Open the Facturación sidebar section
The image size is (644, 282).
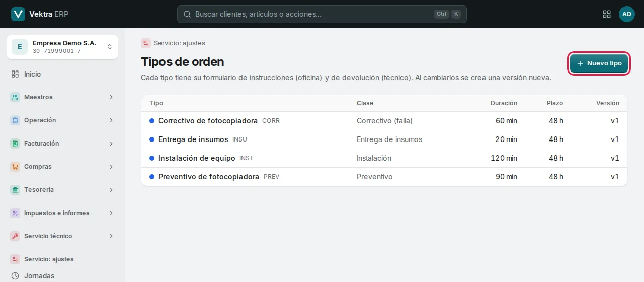pyautogui.click(x=62, y=144)
